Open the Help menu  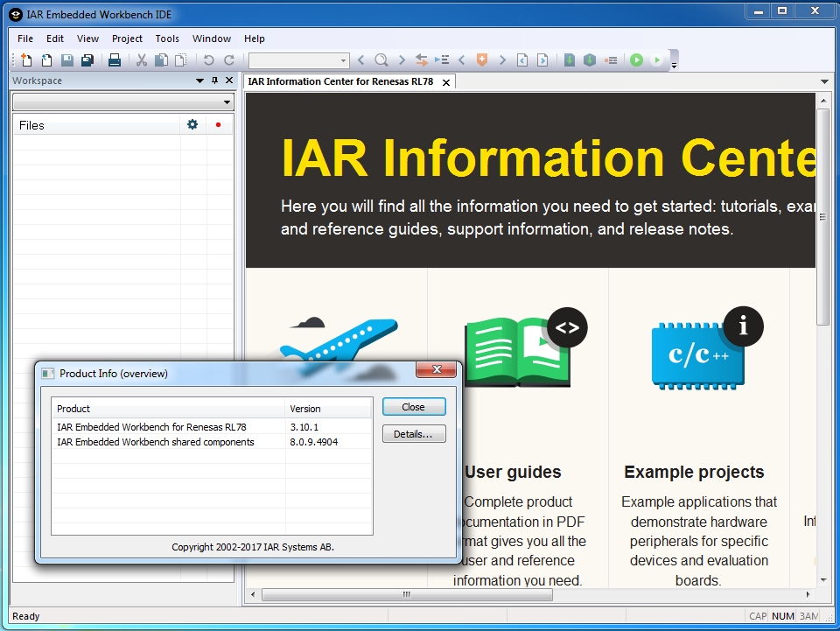coord(255,39)
